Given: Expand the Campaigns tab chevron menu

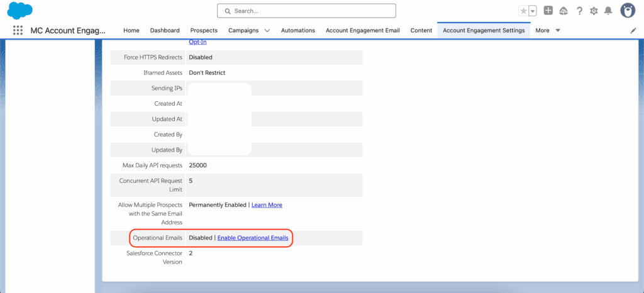Looking at the screenshot, I should click(267, 31).
